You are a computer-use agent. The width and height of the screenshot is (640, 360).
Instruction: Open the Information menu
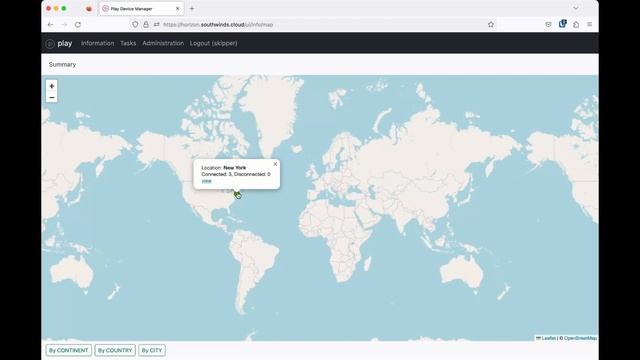pyautogui.click(x=98, y=43)
